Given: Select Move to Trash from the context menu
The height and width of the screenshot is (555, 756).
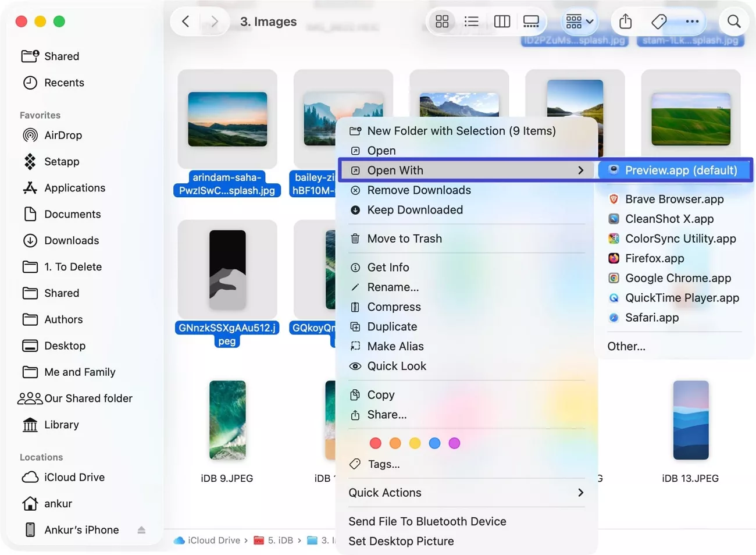Looking at the screenshot, I should (404, 239).
